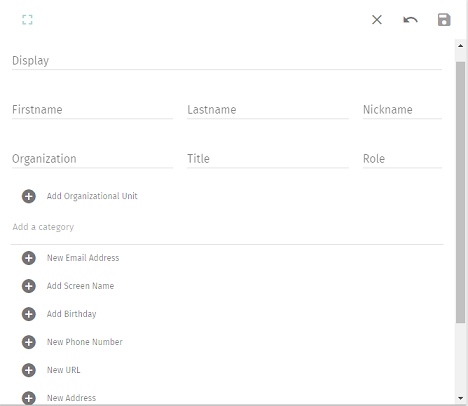Click plus icon beside Add Screen Name
The image size is (468, 406).
[x=29, y=286]
